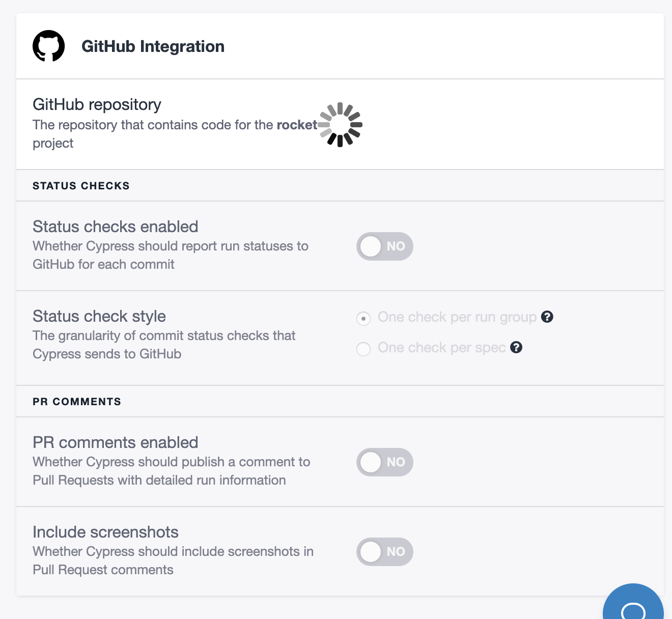This screenshot has width=672, height=619.
Task: Click the question mark icon near per spec option
Action: [x=517, y=348]
